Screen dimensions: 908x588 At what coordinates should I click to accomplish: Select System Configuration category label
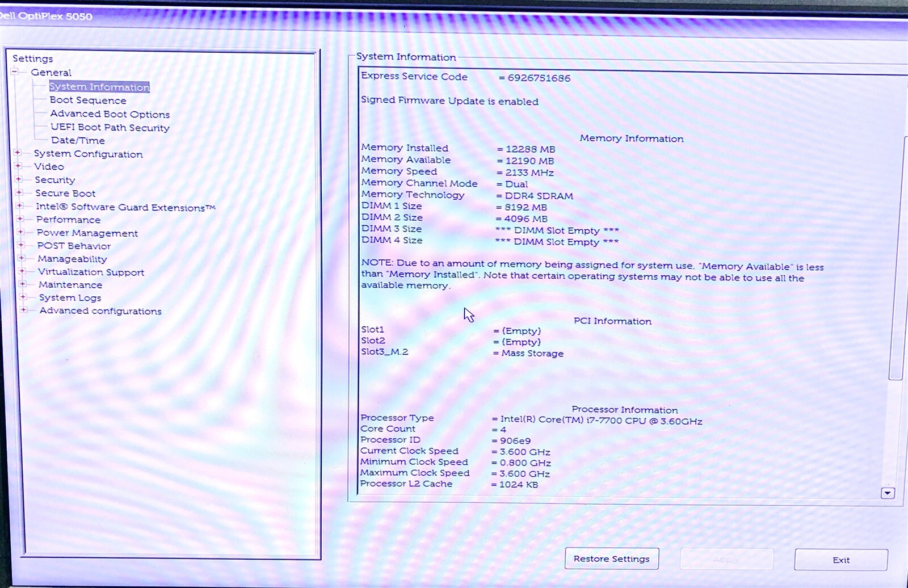88,154
